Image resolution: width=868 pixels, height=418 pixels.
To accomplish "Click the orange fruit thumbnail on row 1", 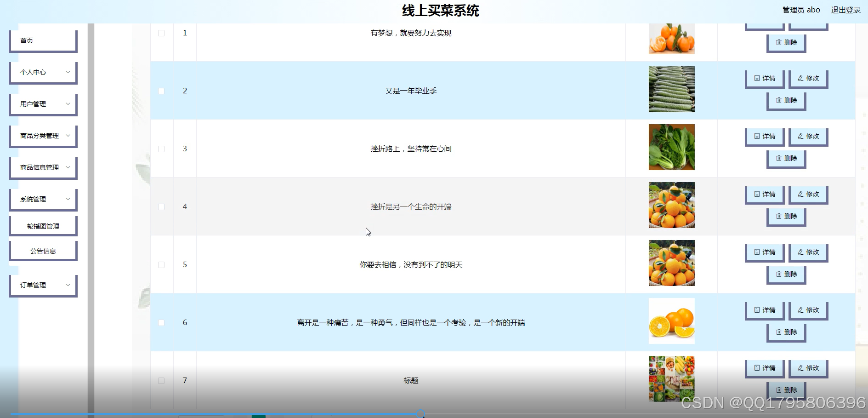I will click(671, 39).
